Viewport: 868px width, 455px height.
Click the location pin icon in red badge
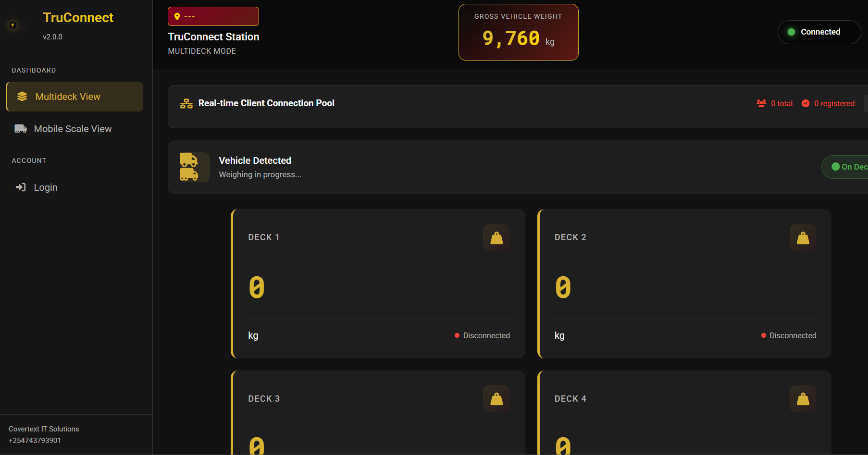(177, 16)
